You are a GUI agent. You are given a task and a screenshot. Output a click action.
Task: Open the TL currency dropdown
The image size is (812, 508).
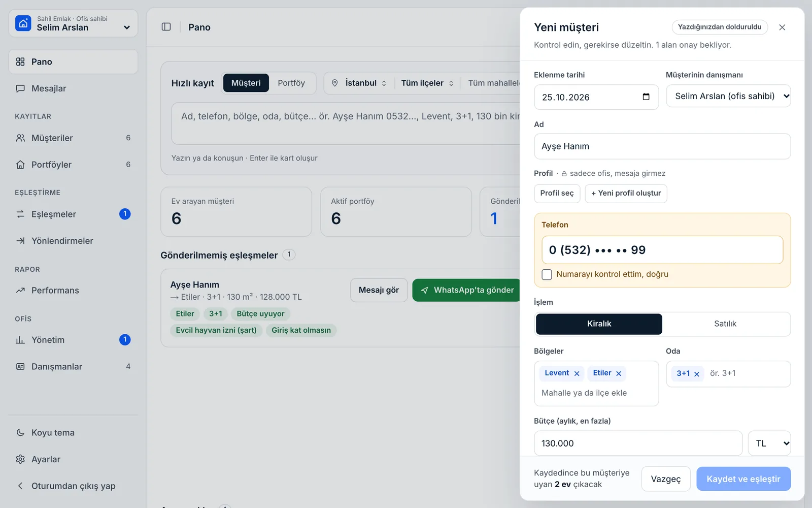[x=769, y=443]
